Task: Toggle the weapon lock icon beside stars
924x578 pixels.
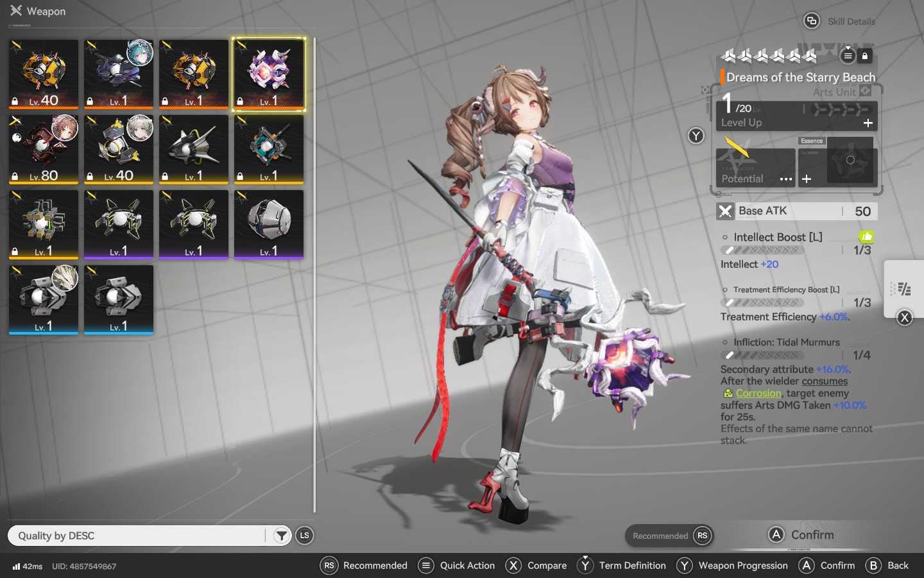Action: pos(865,56)
